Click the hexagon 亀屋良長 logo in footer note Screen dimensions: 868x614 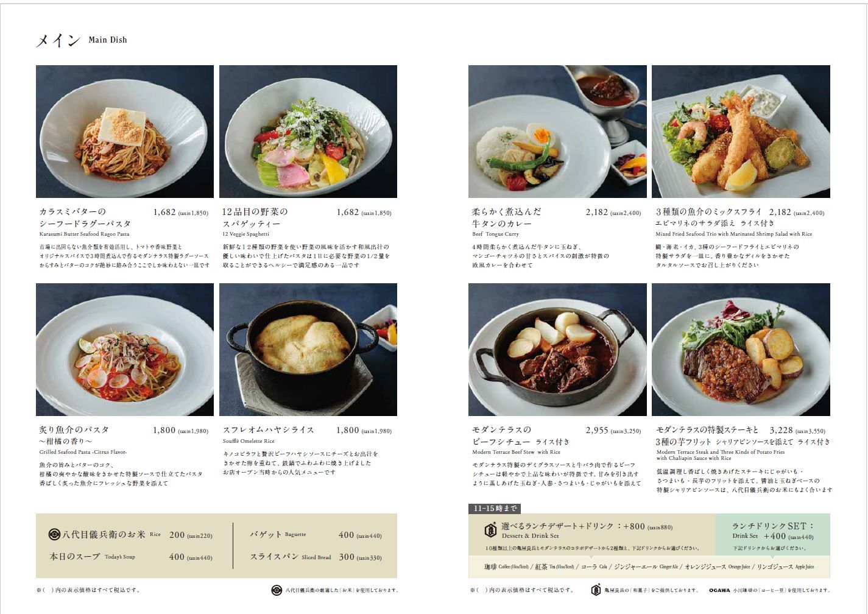click(x=596, y=590)
